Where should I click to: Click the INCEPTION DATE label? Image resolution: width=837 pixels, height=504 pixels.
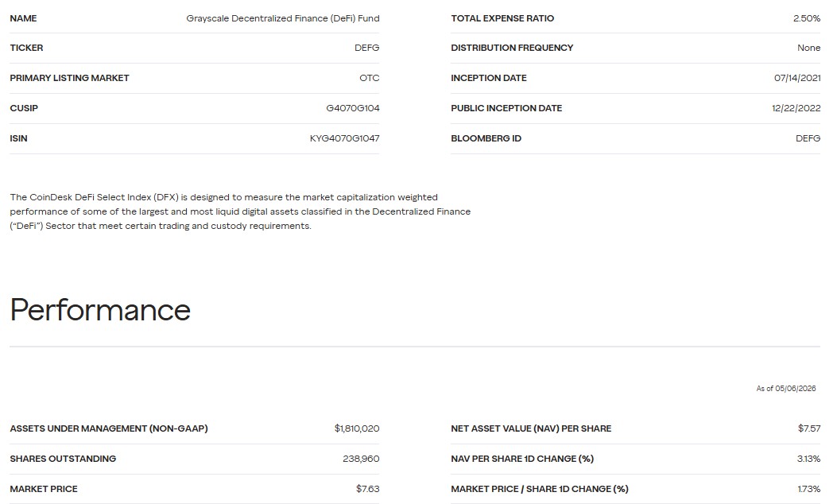coord(488,78)
